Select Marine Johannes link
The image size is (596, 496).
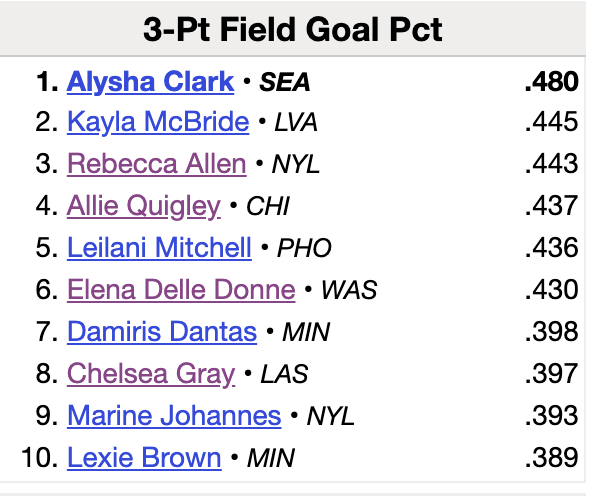pos(174,416)
